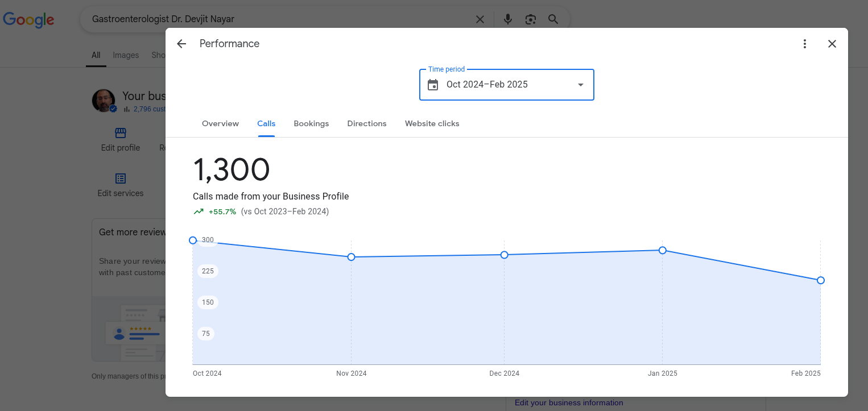Go to the Website clicks tab

click(432, 123)
